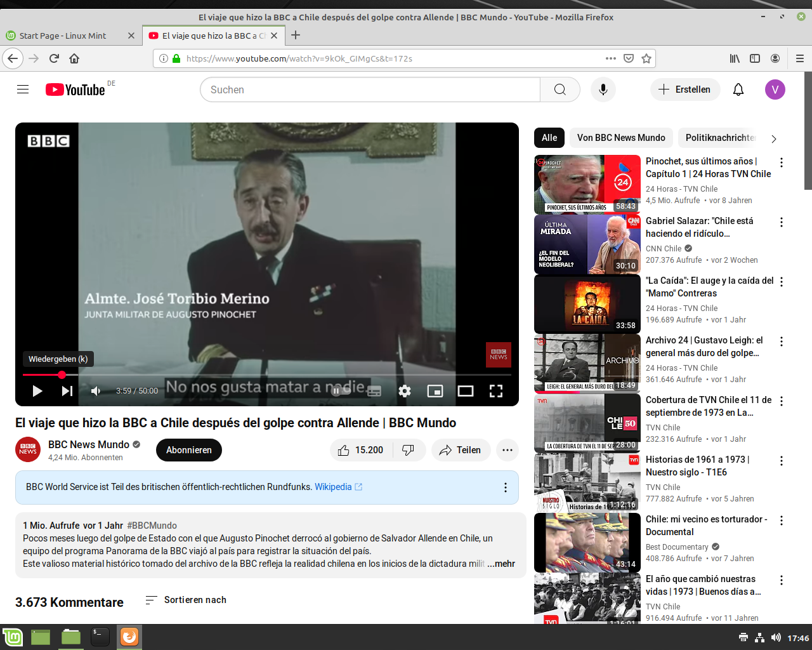Go to Firefox home page
Viewport: 812px width, 650px height.
[74, 58]
